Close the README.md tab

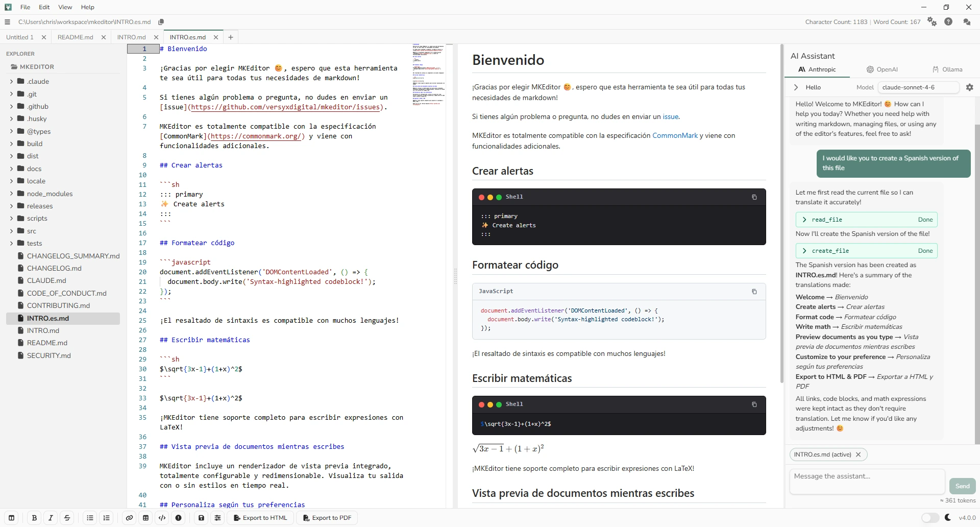104,37
